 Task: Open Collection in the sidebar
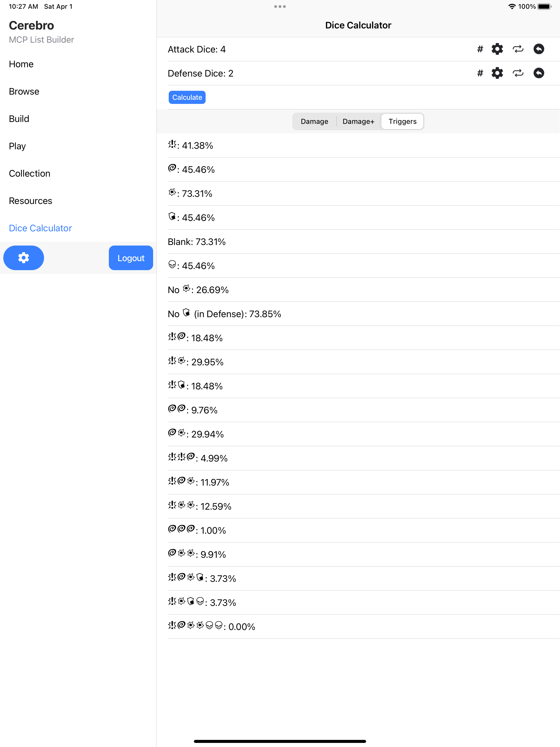(29, 174)
